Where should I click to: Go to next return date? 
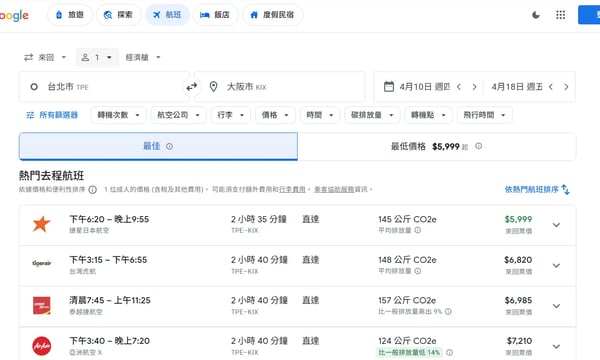pos(566,87)
